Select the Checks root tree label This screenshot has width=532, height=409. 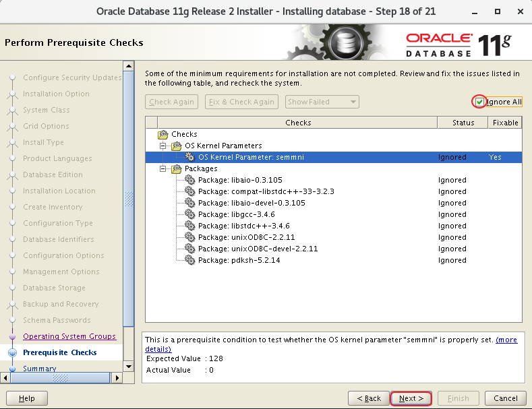tap(184, 134)
